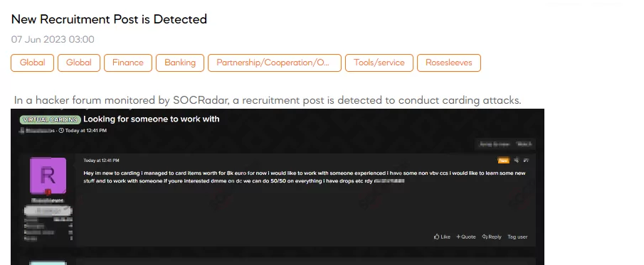Select the first Global tag

33,63
